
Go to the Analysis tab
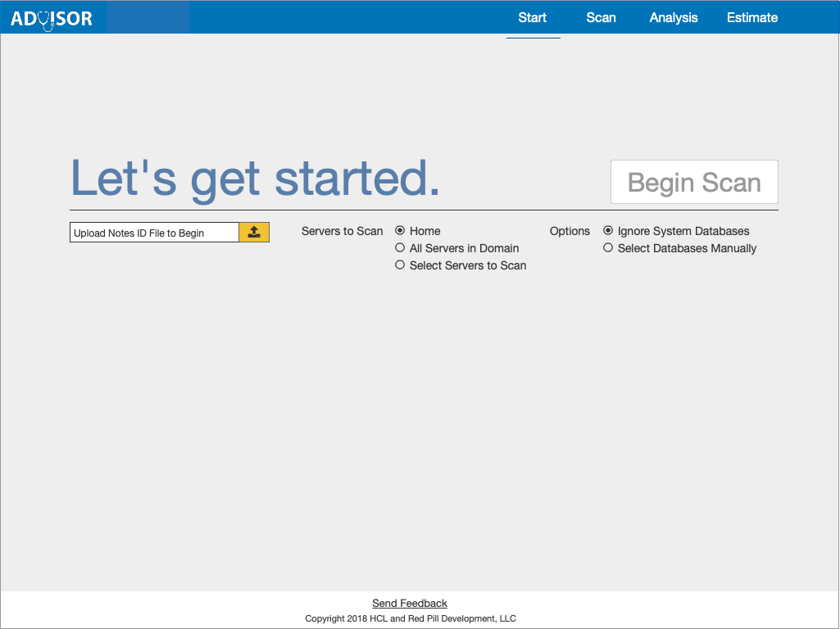pos(674,17)
